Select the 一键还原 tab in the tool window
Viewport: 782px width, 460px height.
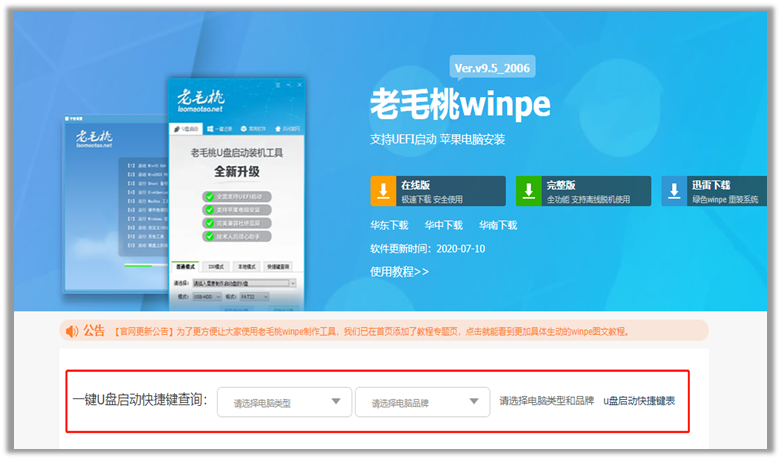219,129
